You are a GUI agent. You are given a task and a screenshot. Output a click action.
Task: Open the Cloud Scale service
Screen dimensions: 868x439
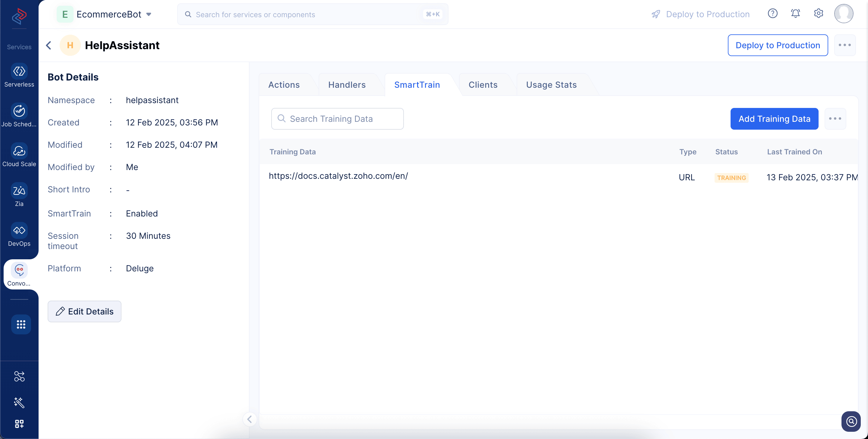(19, 155)
